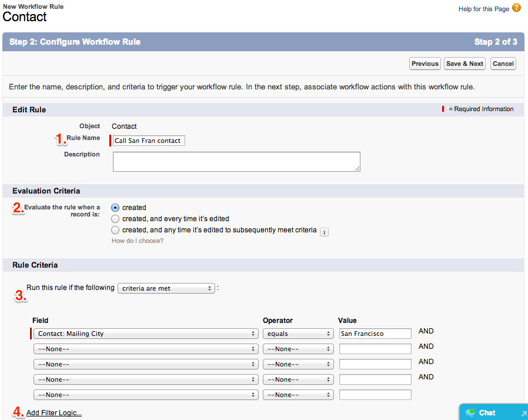The image size is (528, 420).
Task: Open 'Help for this Page' link
Action: click(483, 9)
